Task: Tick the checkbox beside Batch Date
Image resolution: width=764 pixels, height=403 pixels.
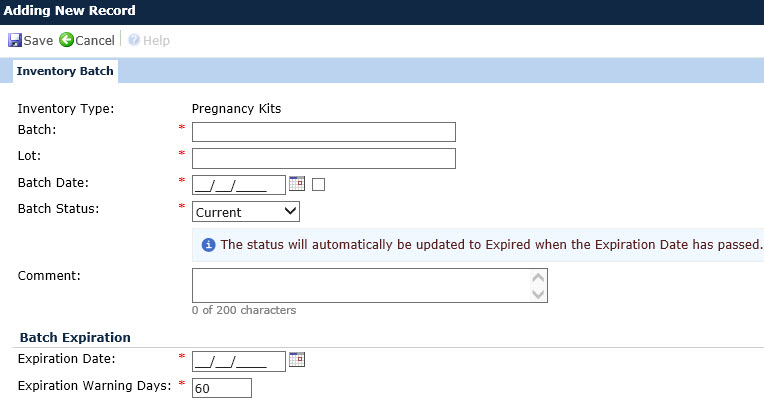Action: coord(319,184)
